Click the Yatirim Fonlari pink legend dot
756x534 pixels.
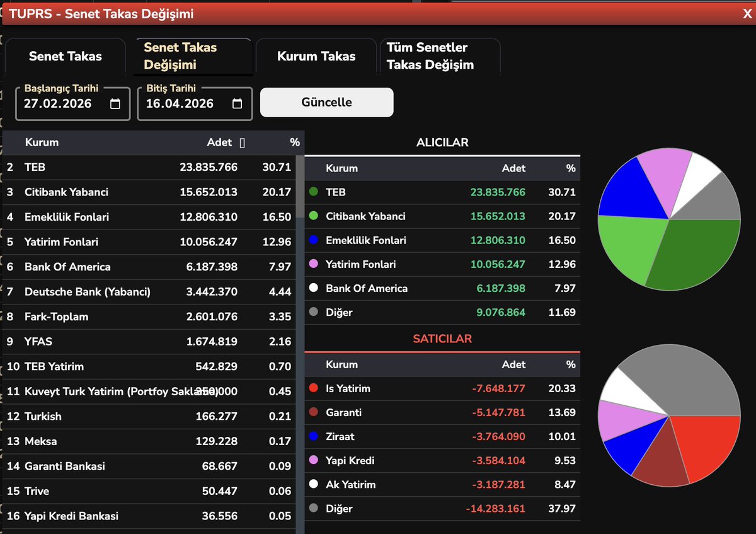[x=313, y=264]
